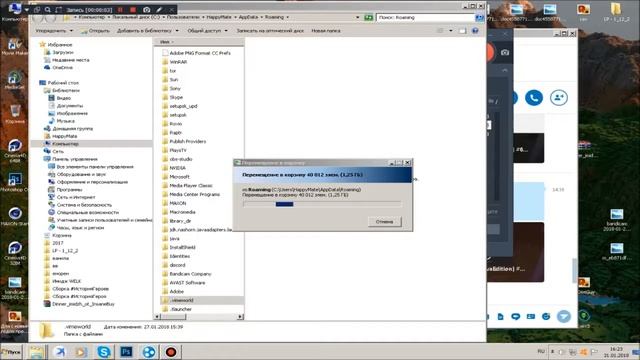Open Bandicam recorder from the taskbar
Image resolution: width=640 pixels, height=360 pixels.
click(171, 352)
